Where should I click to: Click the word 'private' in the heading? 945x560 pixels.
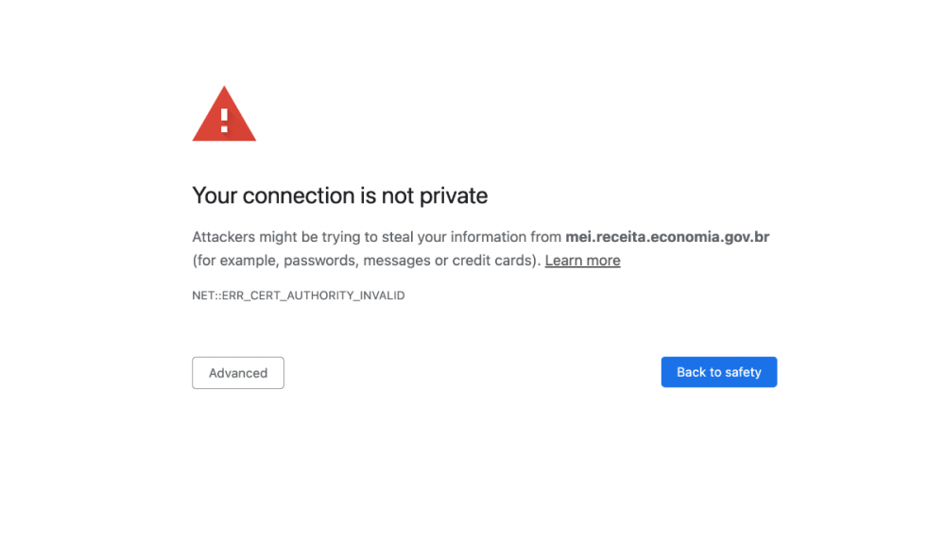454,195
